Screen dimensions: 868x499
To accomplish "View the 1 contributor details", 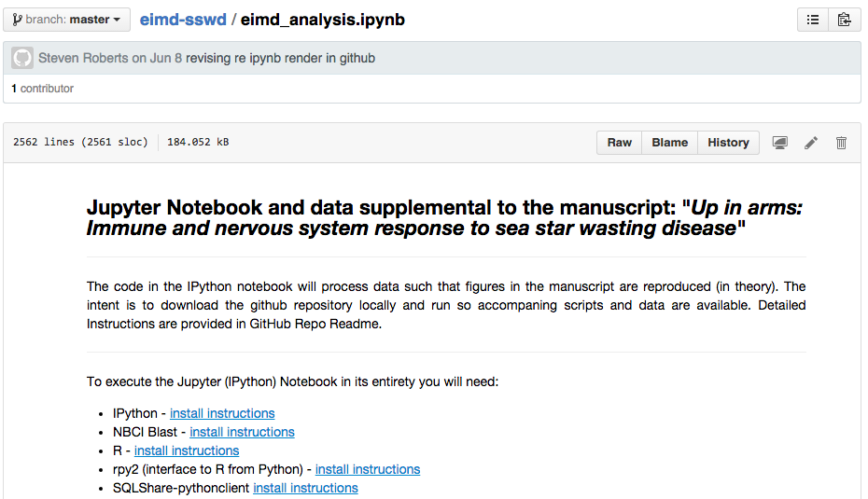I will point(43,89).
